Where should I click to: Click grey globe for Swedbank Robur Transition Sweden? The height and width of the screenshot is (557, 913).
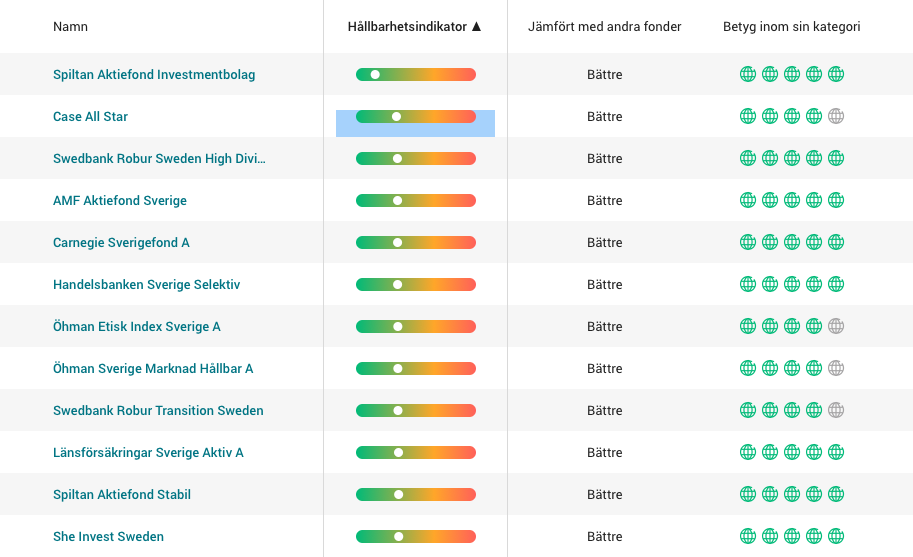click(x=836, y=410)
